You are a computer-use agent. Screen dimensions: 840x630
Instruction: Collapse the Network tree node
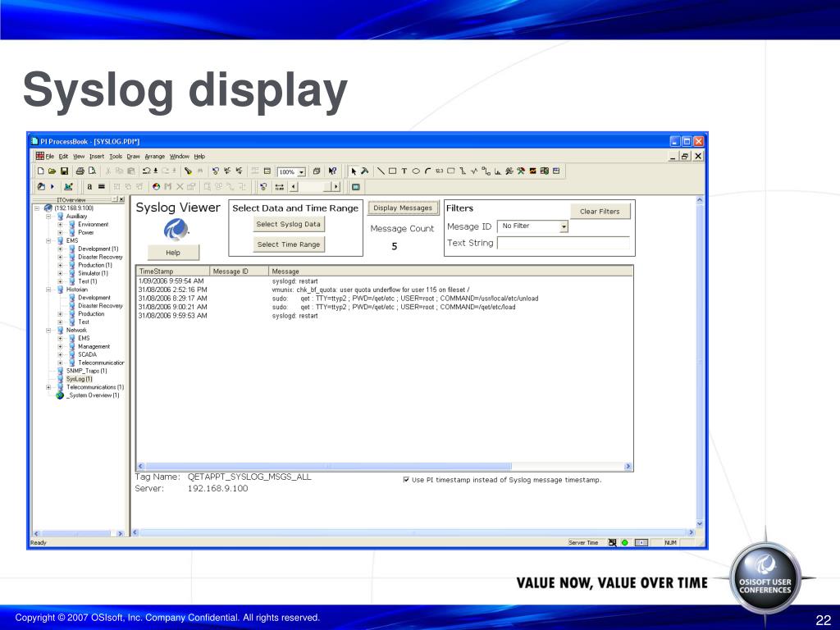48,330
